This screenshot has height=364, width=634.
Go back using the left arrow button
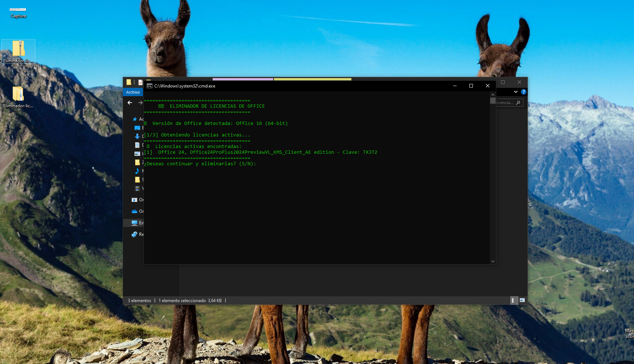click(130, 103)
